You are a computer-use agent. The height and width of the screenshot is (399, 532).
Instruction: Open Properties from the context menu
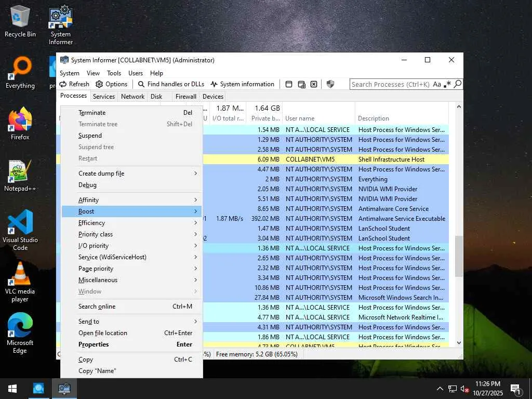click(x=131, y=344)
